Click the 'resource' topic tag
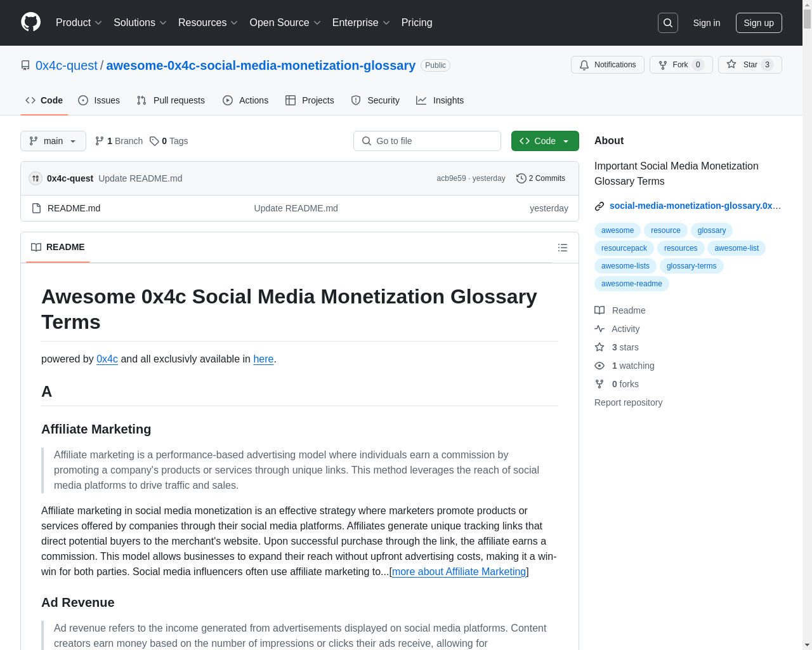Image resolution: width=812 pixels, height=650 pixels. (665, 230)
